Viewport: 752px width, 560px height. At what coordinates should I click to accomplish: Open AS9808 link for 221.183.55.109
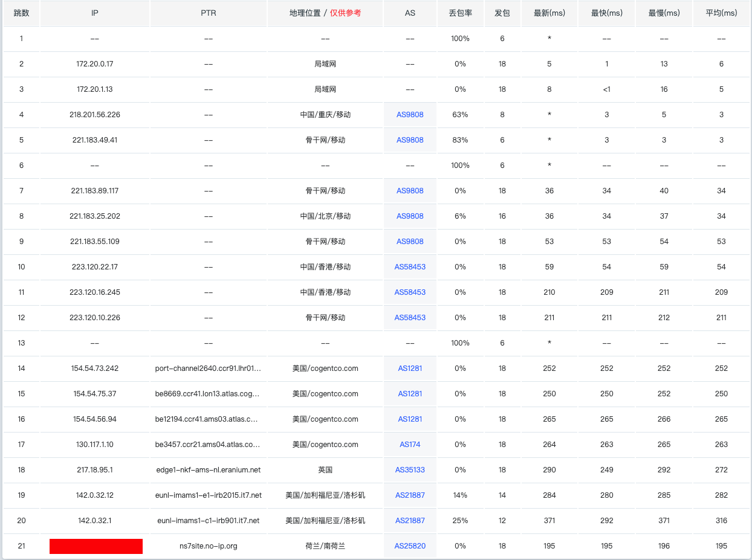410,242
